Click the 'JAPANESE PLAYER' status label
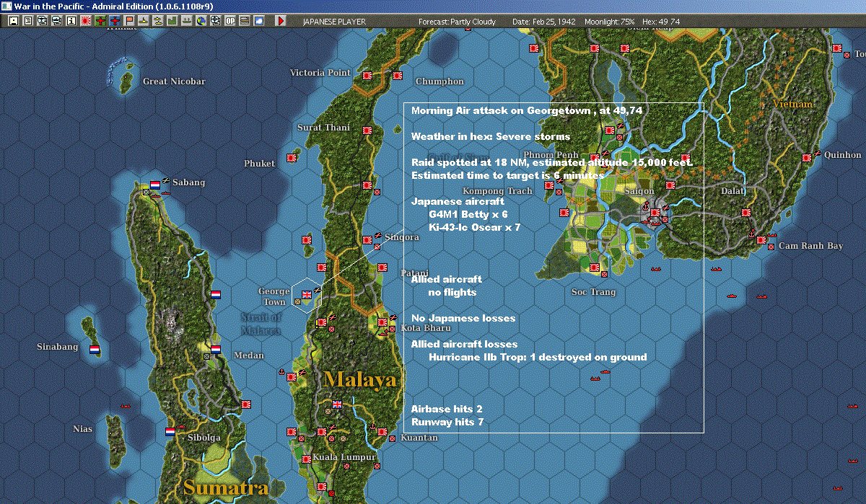 coord(334,22)
